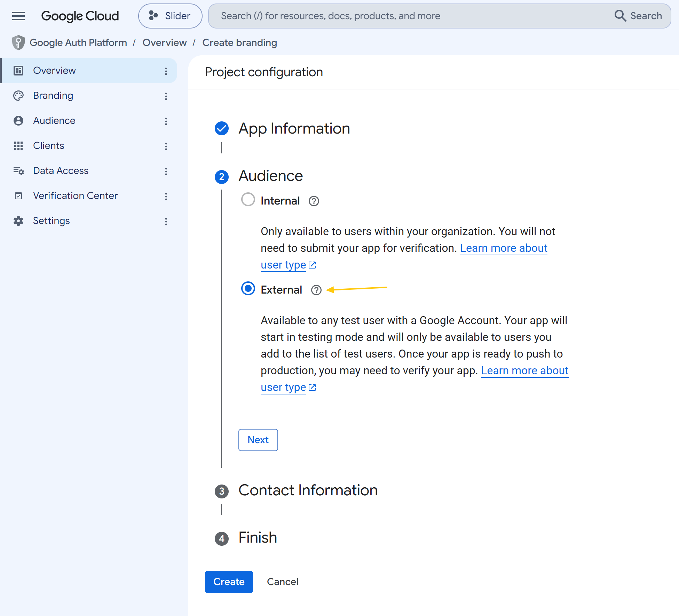Click the Settings gear icon
This screenshot has width=679, height=616.
pyautogui.click(x=18, y=221)
